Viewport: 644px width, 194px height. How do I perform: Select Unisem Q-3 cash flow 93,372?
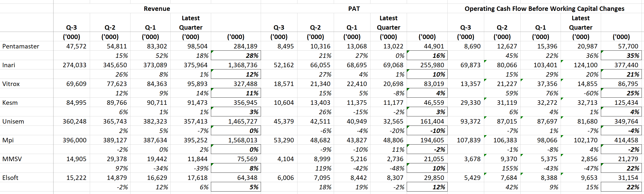[x=470, y=122]
